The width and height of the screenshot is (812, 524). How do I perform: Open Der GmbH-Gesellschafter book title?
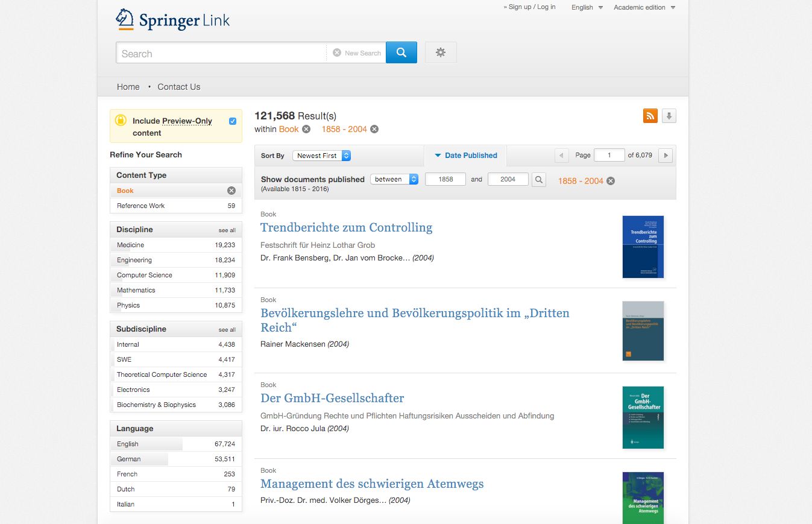coord(332,398)
